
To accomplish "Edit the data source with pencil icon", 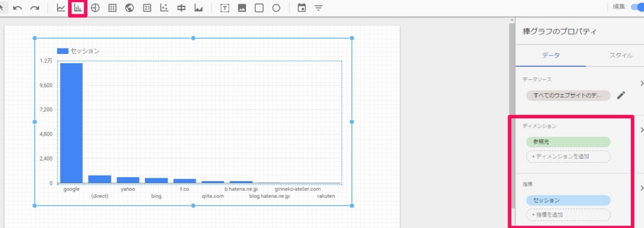I will pyautogui.click(x=621, y=95).
